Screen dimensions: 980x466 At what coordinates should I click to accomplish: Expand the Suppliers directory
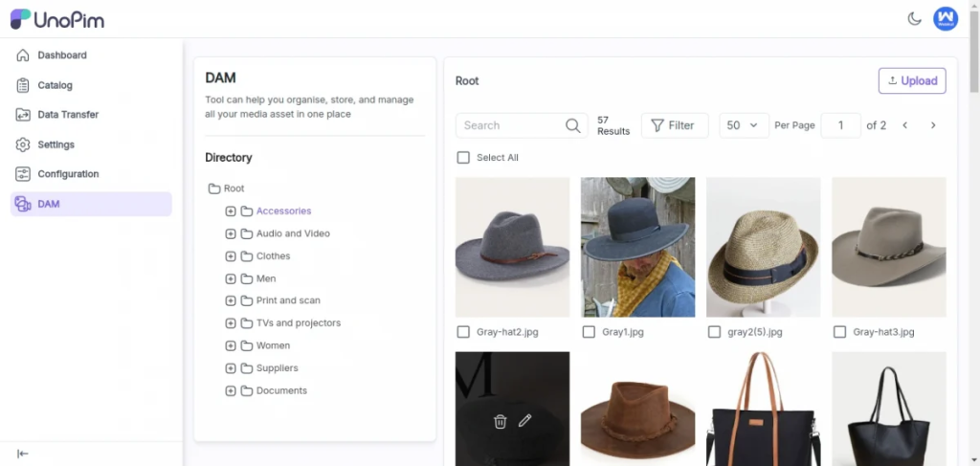pyautogui.click(x=230, y=368)
